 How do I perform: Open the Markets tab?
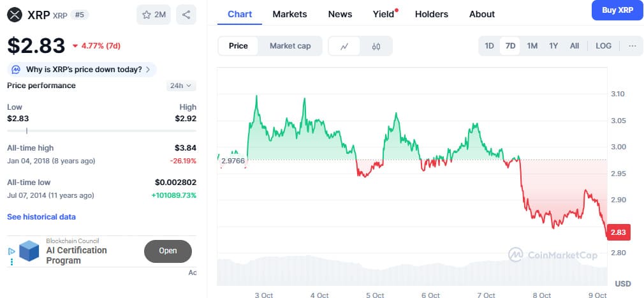[x=289, y=14]
